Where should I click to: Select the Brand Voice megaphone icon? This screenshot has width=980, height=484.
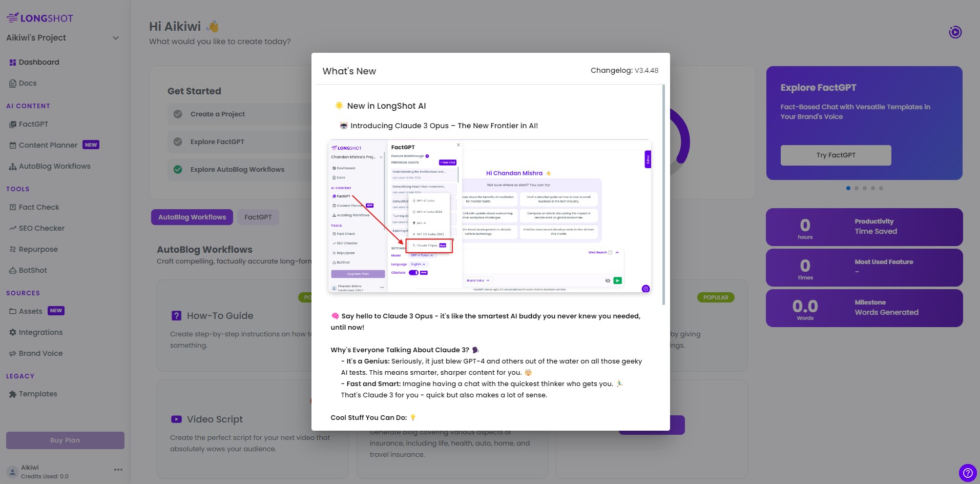pyautogui.click(x=13, y=354)
